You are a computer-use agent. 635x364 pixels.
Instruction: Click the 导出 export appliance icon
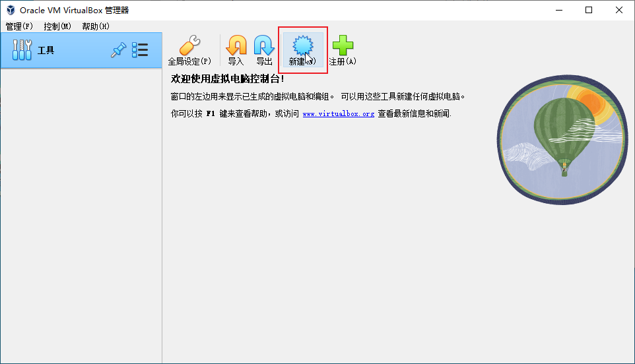pos(264,46)
